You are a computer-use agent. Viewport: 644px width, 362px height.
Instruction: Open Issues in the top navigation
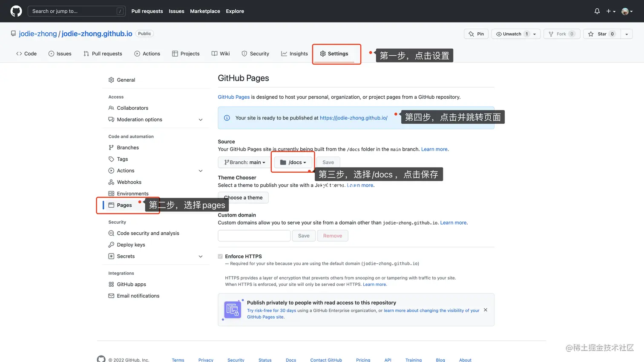(x=176, y=11)
